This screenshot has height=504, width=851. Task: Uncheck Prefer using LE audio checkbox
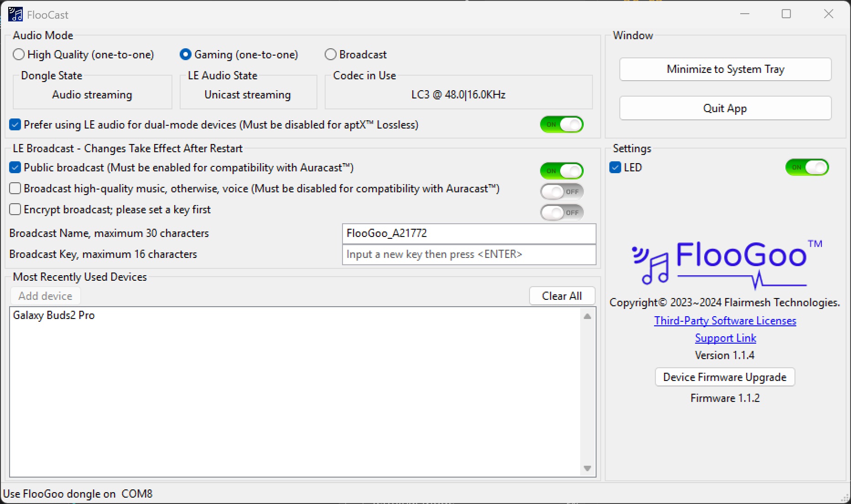point(15,125)
